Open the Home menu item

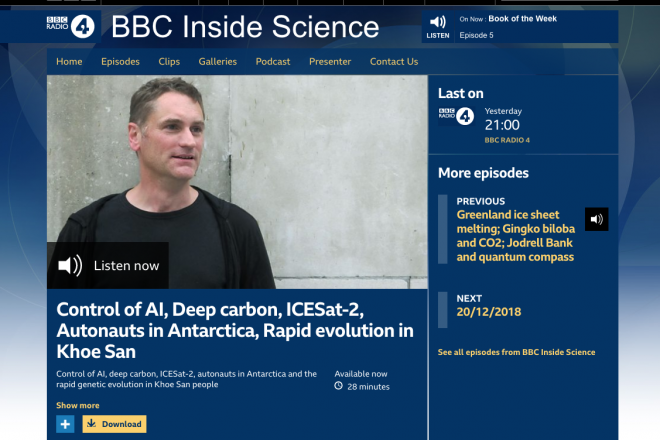69,61
